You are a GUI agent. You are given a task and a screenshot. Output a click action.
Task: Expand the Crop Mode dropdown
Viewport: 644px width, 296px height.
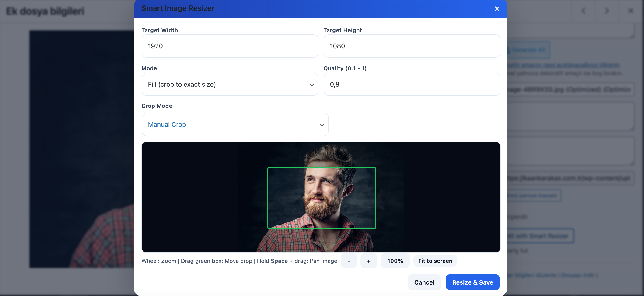(x=235, y=124)
